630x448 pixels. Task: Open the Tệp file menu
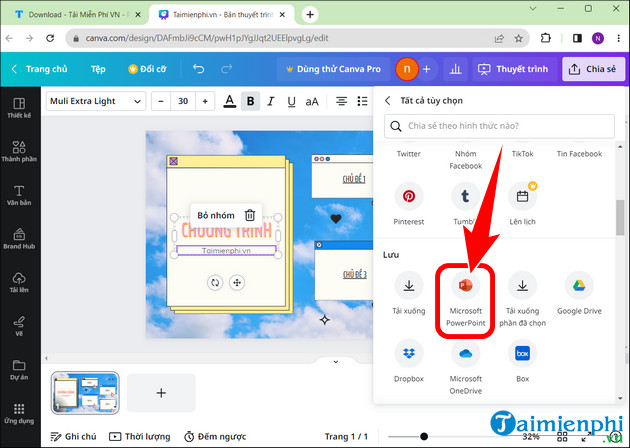98,69
